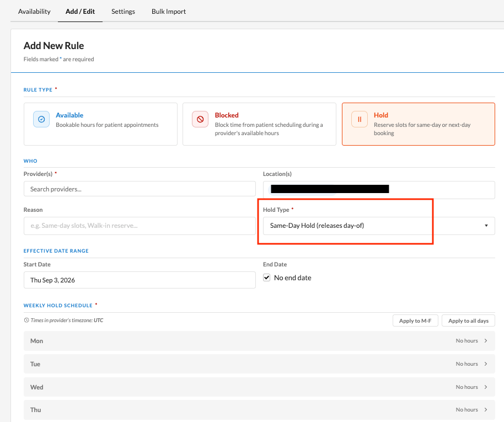Expand the Thu hours row chevron
The image size is (504, 422).
coord(486,409)
